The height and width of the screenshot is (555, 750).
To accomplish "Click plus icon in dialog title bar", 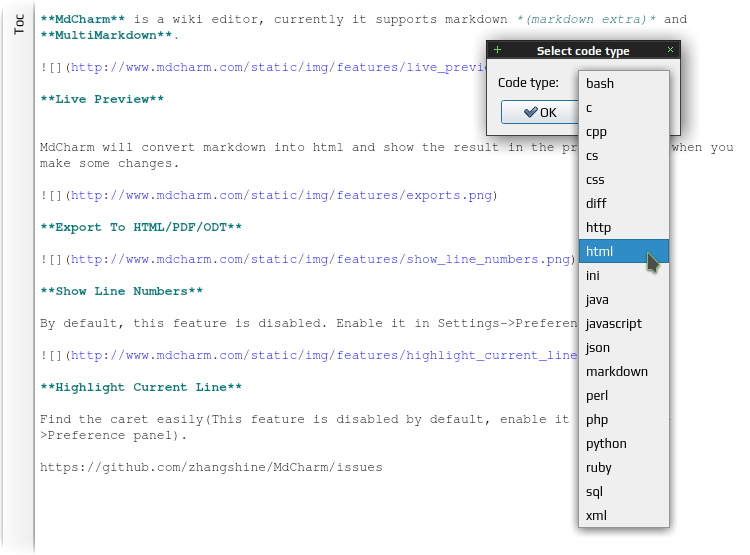I will click(x=497, y=50).
